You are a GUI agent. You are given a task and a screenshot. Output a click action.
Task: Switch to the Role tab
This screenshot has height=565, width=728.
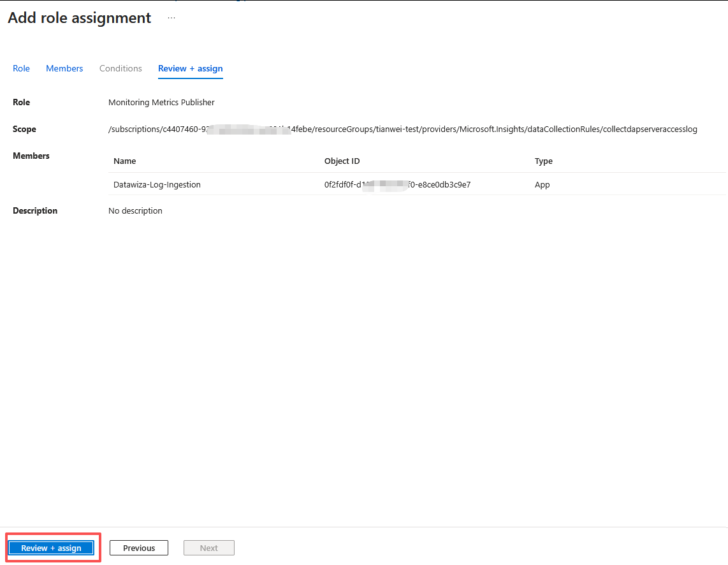coord(21,68)
